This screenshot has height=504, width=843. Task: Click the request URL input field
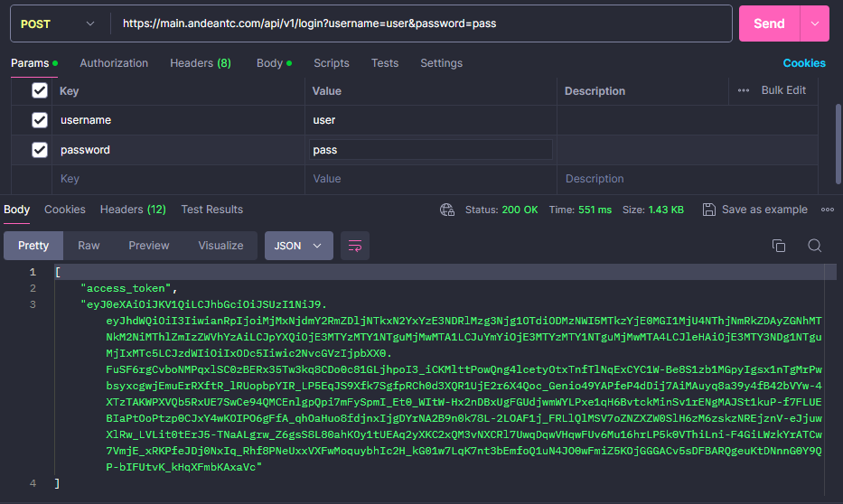(420, 23)
